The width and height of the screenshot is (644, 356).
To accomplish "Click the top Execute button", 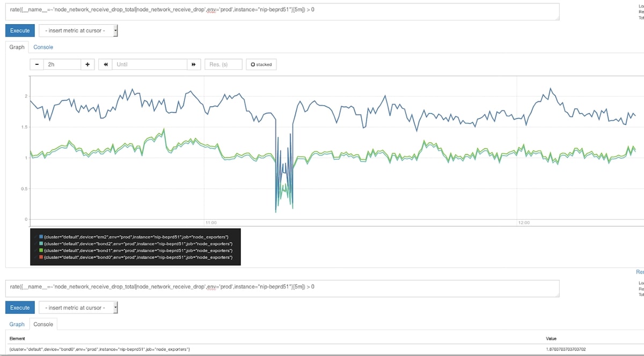I will coord(19,31).
